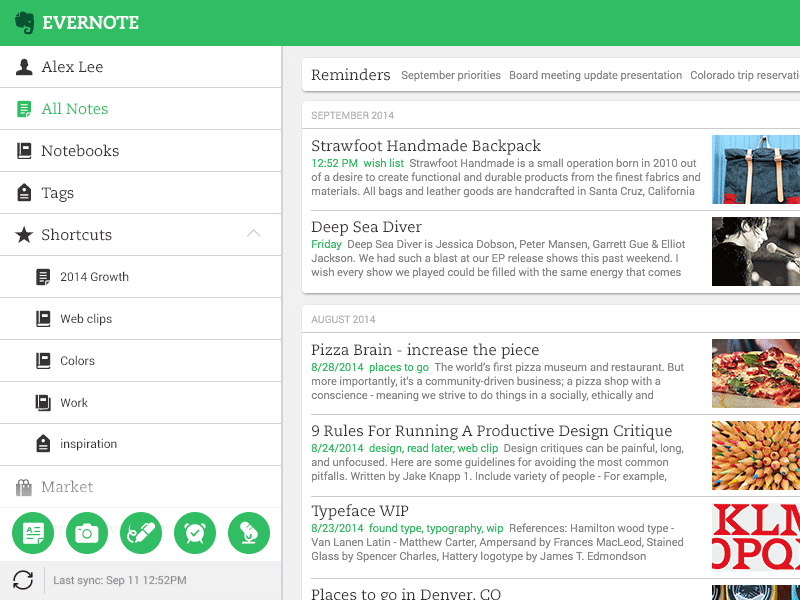
Task: Click the Pizza Brain note thumbnail
Action: point(755,373)
